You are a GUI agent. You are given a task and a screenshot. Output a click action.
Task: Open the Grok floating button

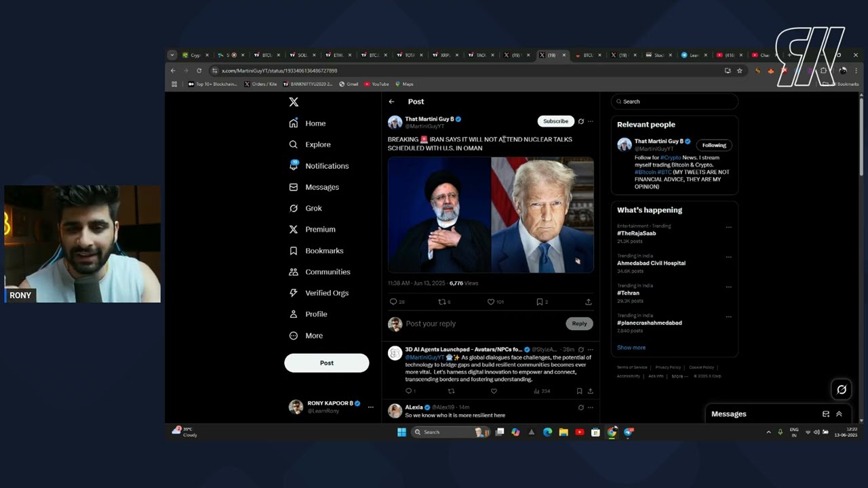click(x=842, y=389)
